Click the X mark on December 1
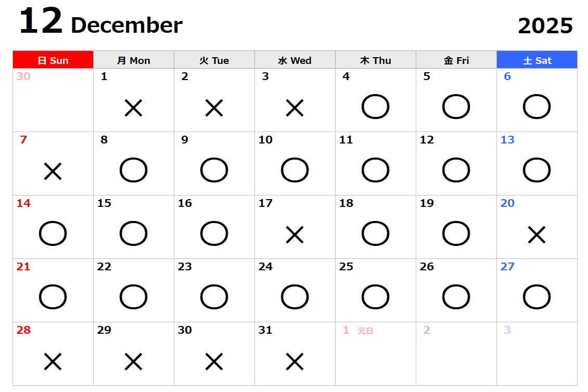The height and width of the screenshot is (392, 588). (133, 108)
